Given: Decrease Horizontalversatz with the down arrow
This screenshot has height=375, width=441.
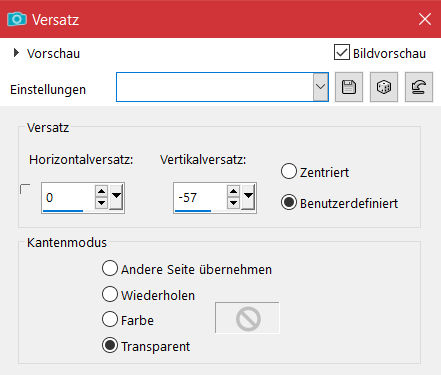Looking at the screenshot, I should click(x=101, y=203).
